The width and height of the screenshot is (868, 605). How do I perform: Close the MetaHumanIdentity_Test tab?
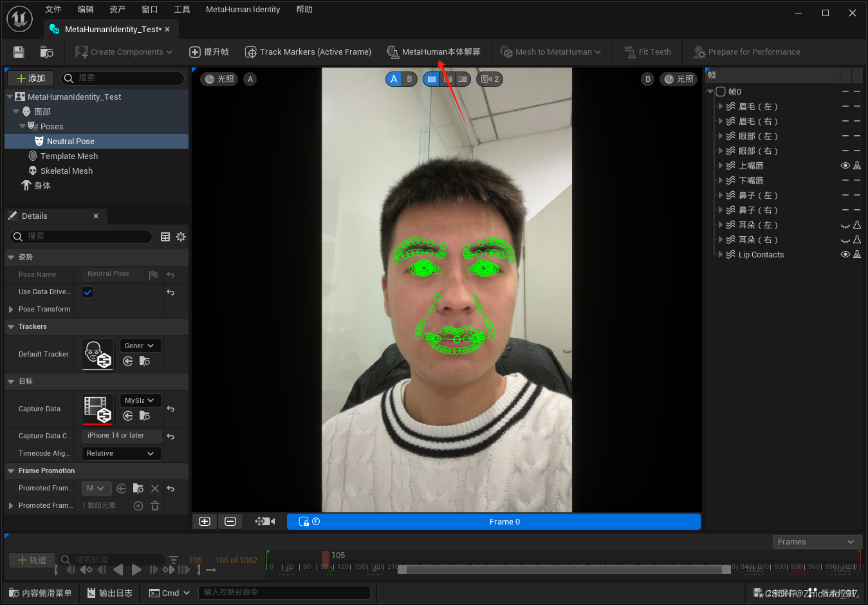coord(167,30)
